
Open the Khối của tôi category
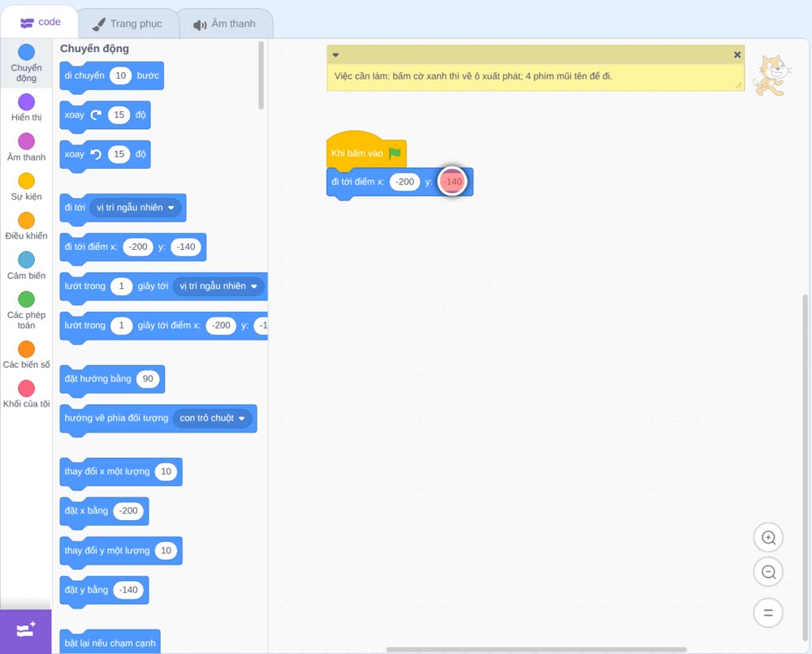point(27,394)
